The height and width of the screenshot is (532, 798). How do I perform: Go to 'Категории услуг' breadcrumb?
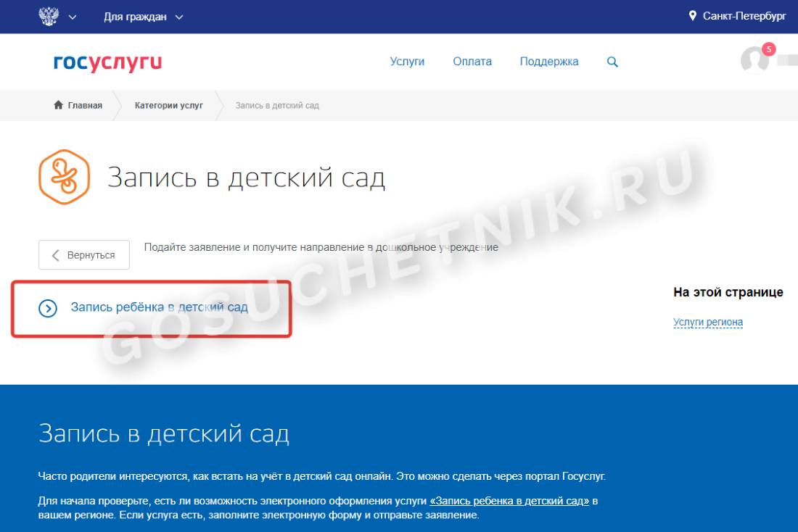coord(168,105)
